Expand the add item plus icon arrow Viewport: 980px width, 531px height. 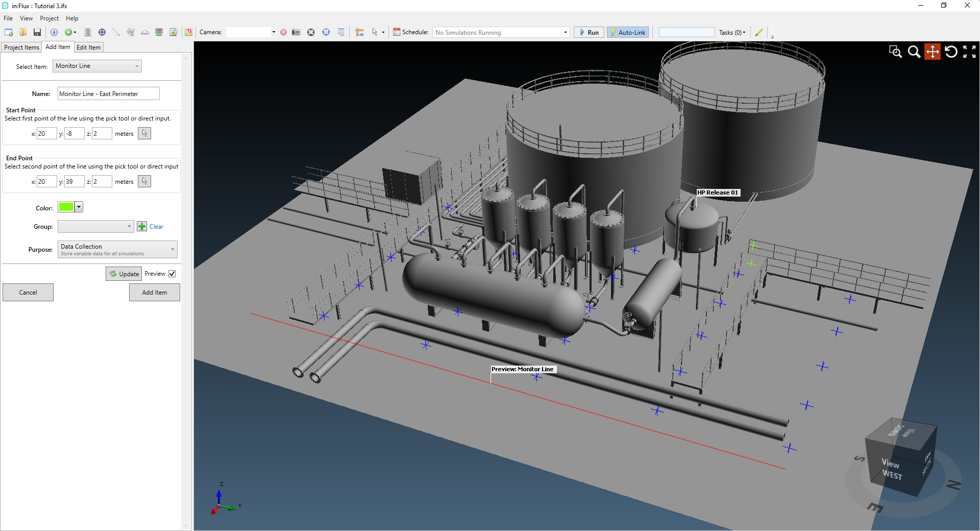tap(75, 32)
